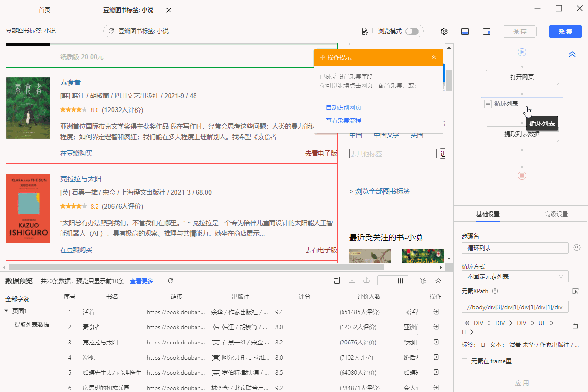Select the 提取列表数据 flow step
The width and height of the screenshot is (588, 392).
pos(522,134)
